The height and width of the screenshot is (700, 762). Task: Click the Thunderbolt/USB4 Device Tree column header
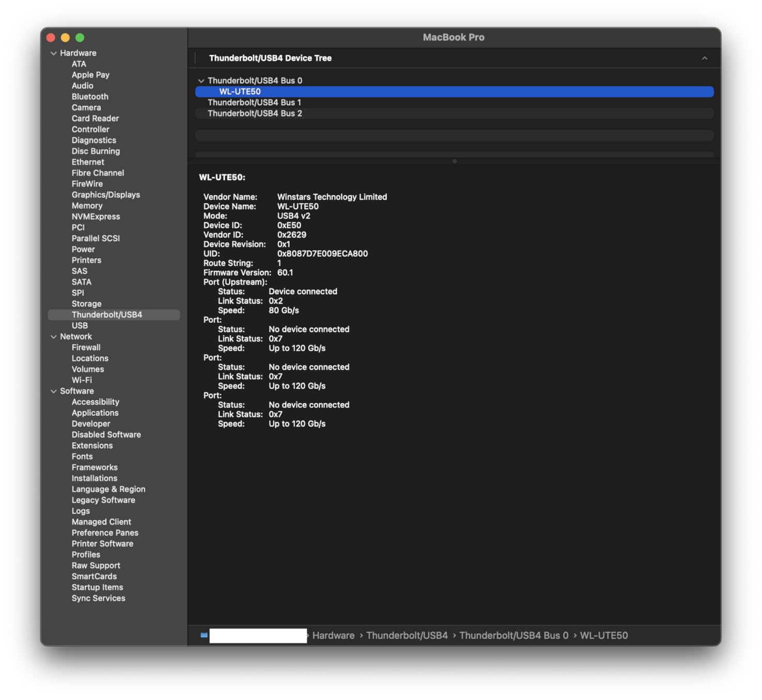270,58
